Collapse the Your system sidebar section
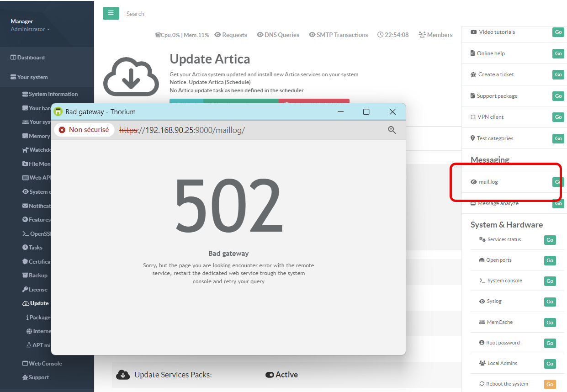 click(x=32, y=77)
